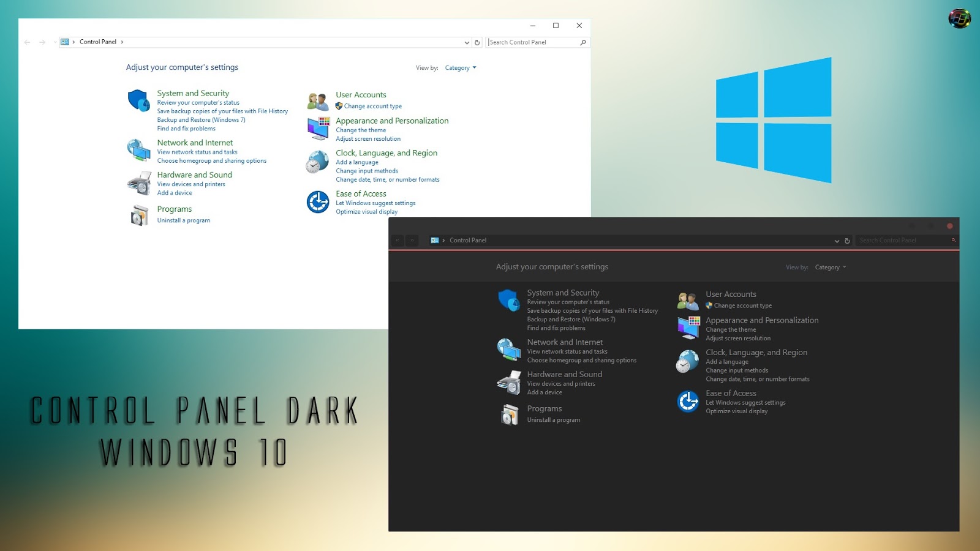Expand address history dropdown in dark window
980x551 pixels.
[837, 241]
